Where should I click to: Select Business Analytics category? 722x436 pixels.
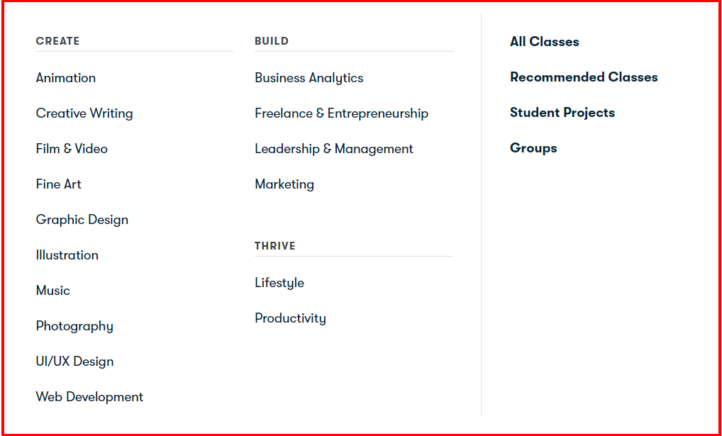(x=309, y=78)
